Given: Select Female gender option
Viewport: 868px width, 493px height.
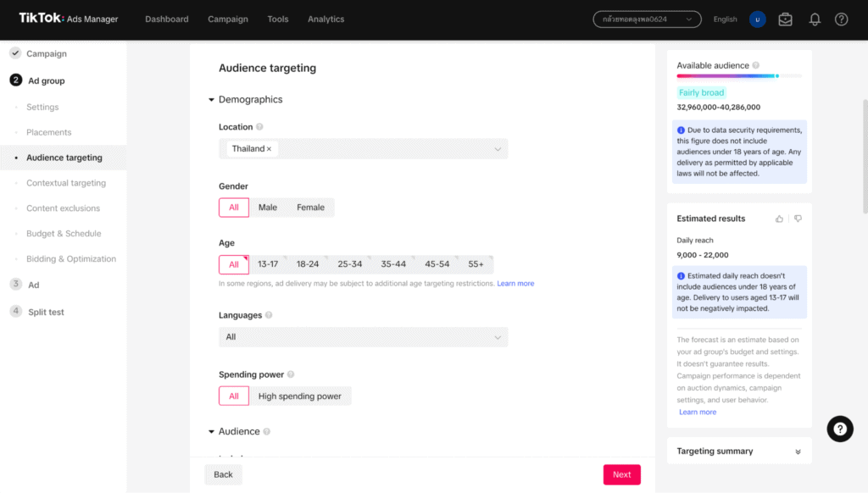Looking at the screenshot, I should click(x=310, y=208).
